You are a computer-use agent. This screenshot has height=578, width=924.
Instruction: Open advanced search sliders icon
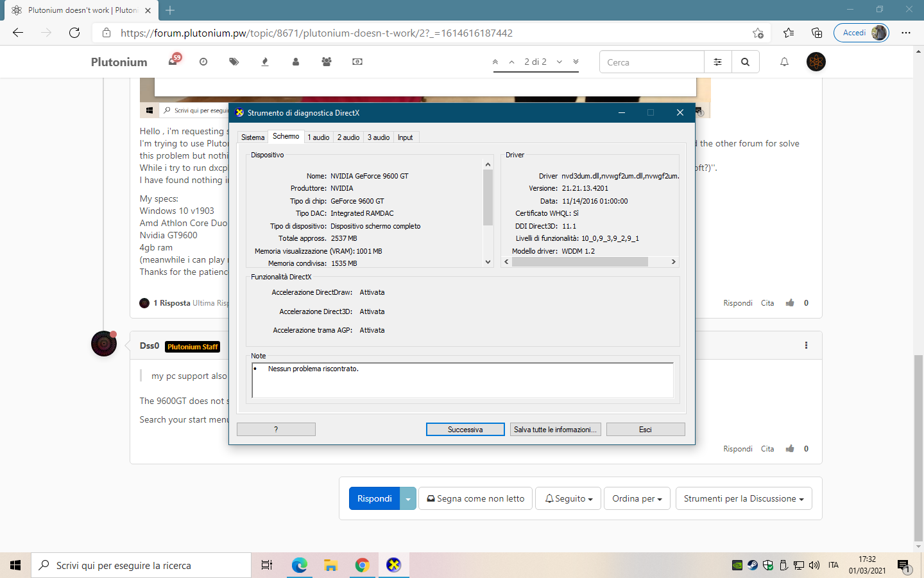718,62
